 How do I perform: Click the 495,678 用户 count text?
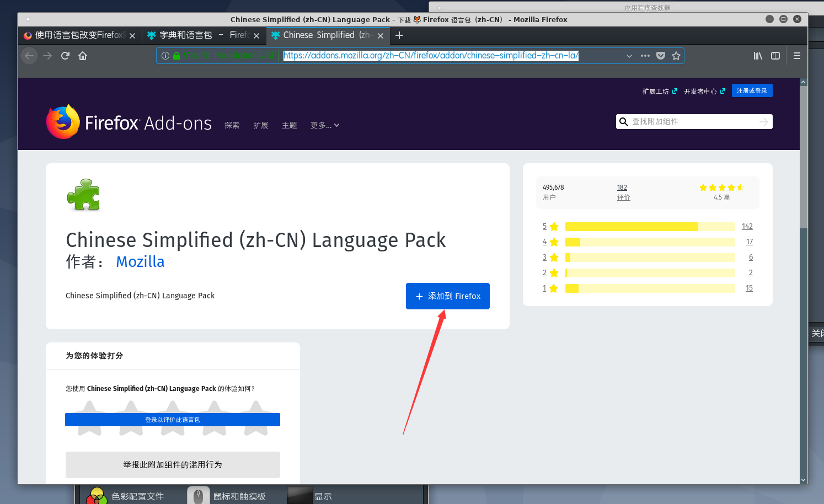click(x=553, y=192)
